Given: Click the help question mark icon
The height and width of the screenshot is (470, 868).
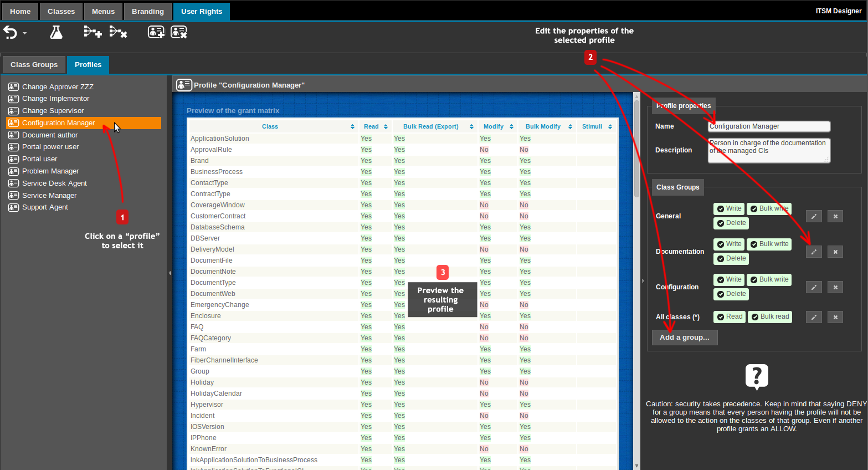Looking at the screenshot, I should click(757, 377).
